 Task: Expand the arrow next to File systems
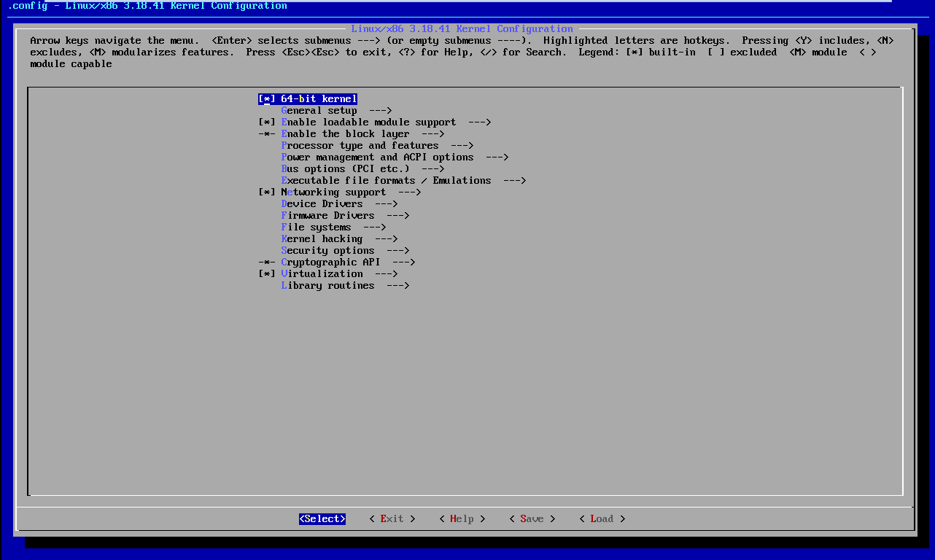(x=374, y=227)
